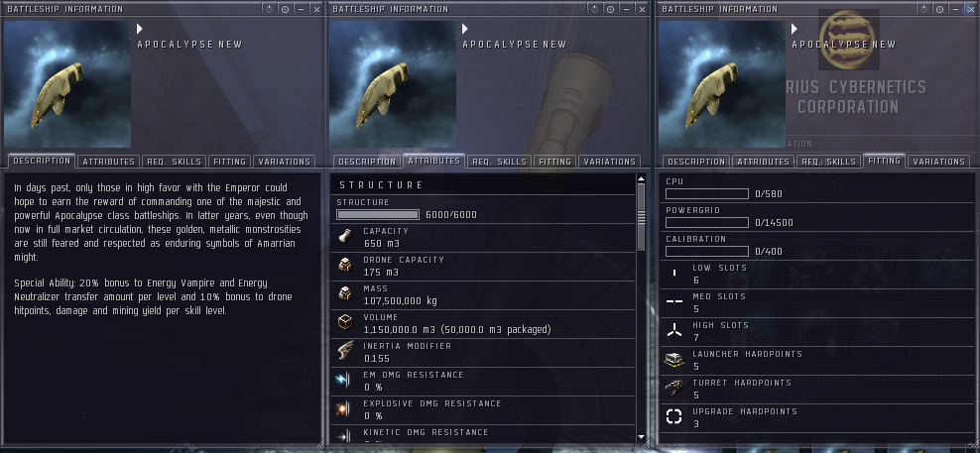
Task: Click the Inertia Modifier wing icon
Action: [x=344, y=351]
